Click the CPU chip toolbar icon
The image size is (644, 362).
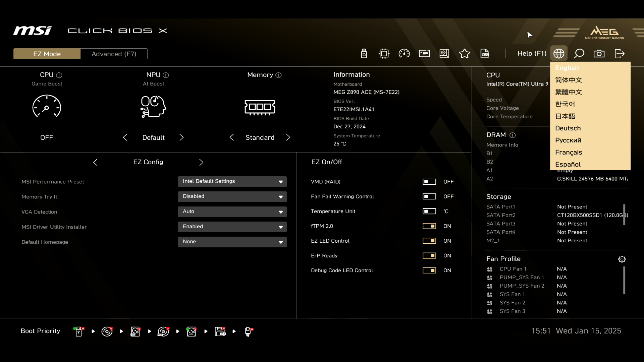(x=384, y=54)
